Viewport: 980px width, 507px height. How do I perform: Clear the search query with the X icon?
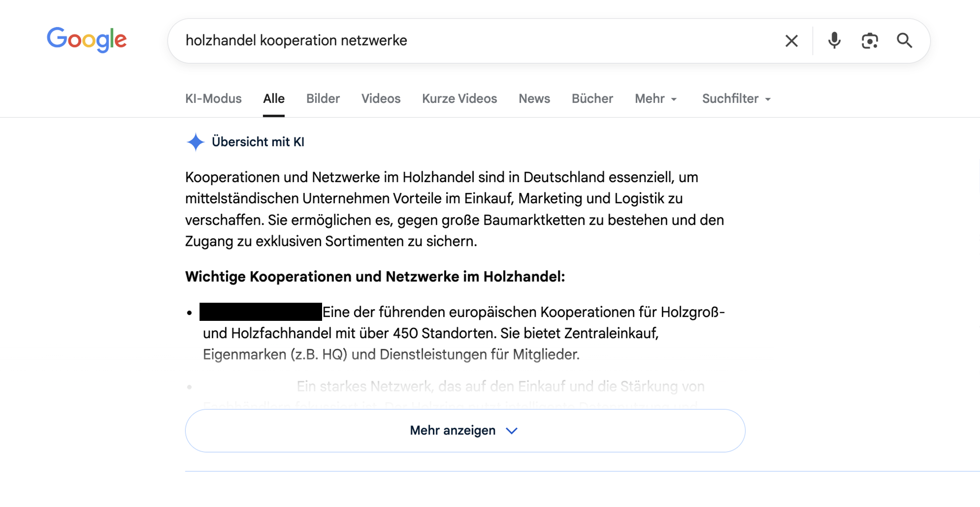[x=791, y=41]
